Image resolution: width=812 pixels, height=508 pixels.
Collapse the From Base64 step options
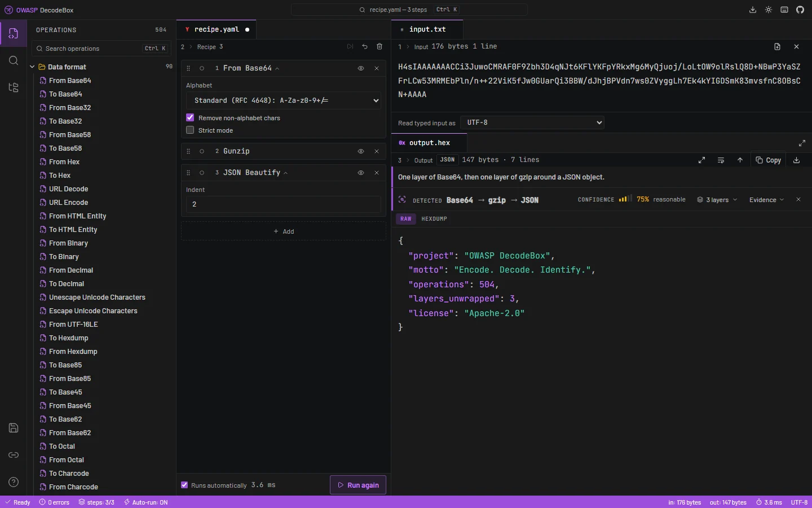tap(277, 68)
